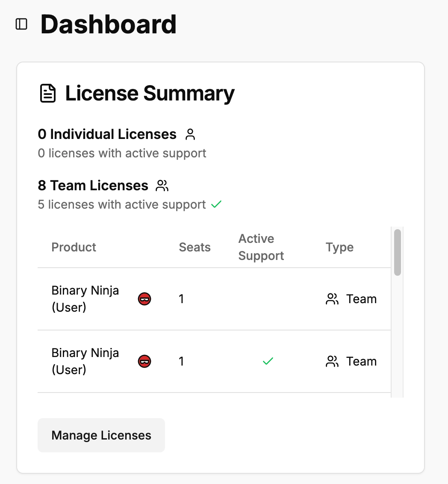
Task: Click the License Summary document icon
Action: coord(48,93)
